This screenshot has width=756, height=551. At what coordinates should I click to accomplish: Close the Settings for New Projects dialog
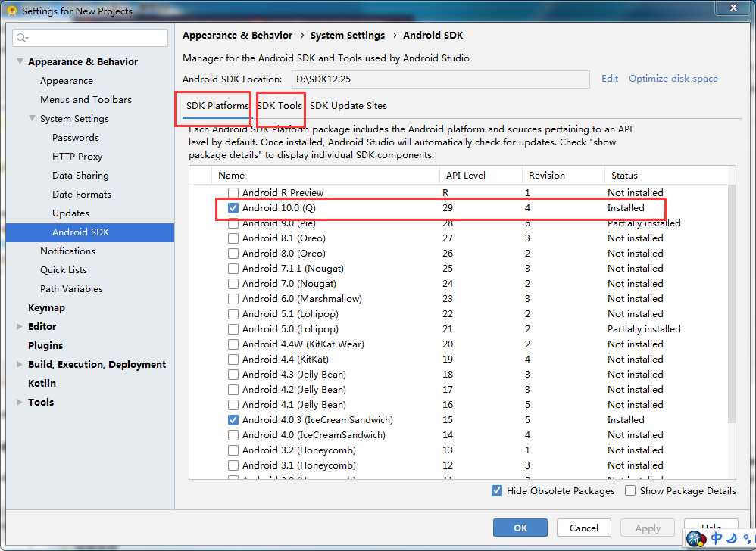pos(734,8)
